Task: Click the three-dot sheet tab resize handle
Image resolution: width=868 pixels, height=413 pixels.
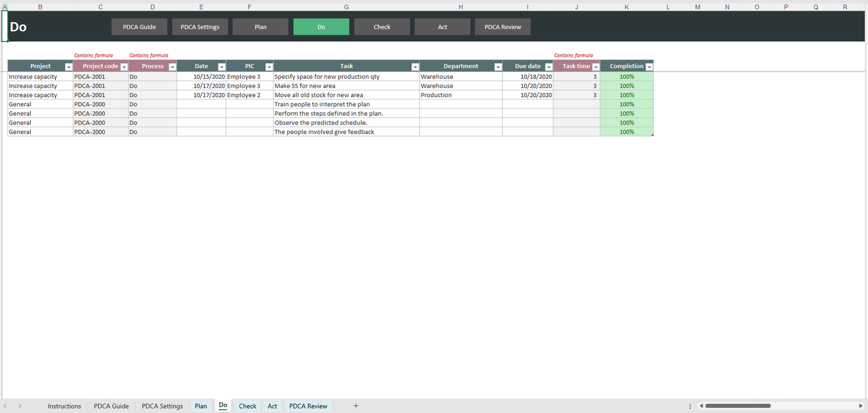Action: (690, 406)
